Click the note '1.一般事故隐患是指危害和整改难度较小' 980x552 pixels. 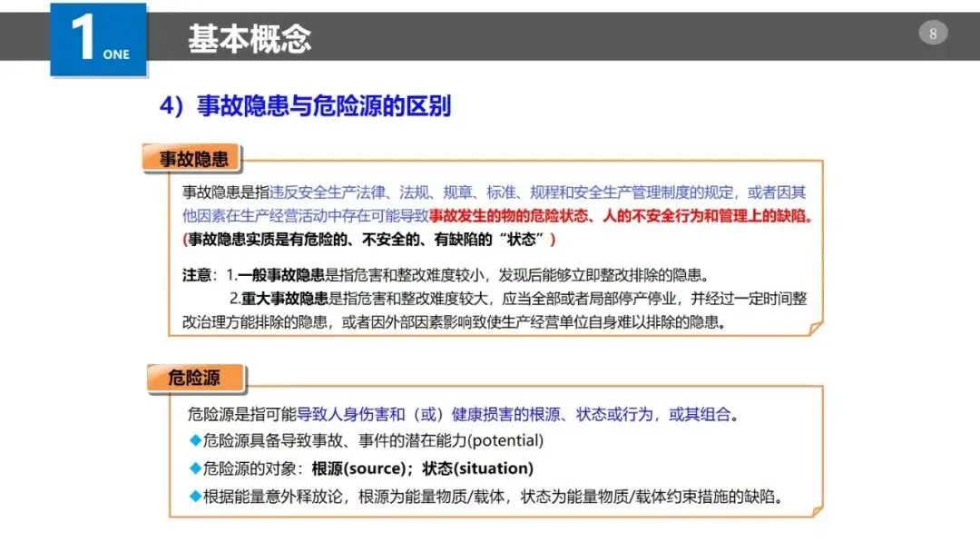click(x=468, y=275)
